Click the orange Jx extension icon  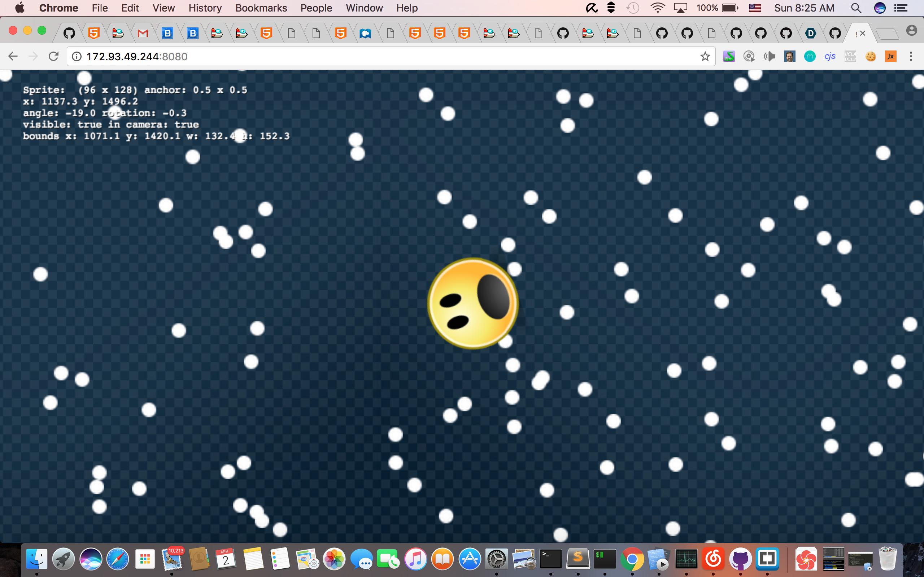point(890,57)
